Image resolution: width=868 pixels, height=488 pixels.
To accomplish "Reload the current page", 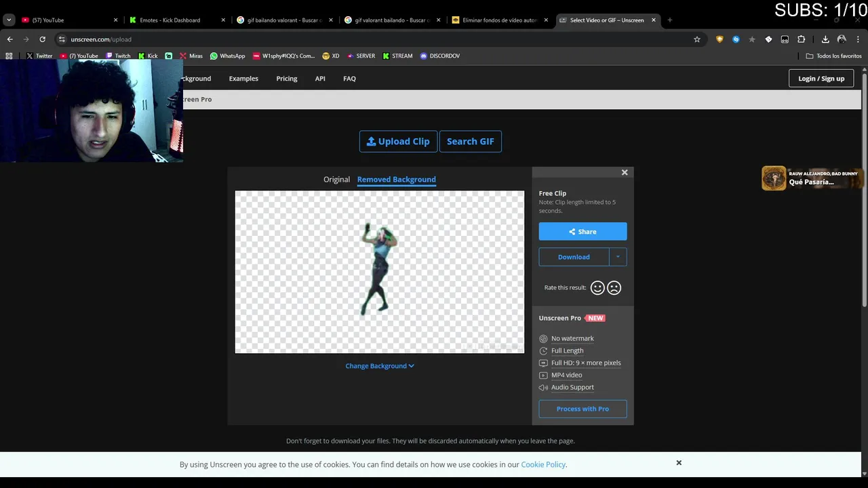I will [42, 39].
